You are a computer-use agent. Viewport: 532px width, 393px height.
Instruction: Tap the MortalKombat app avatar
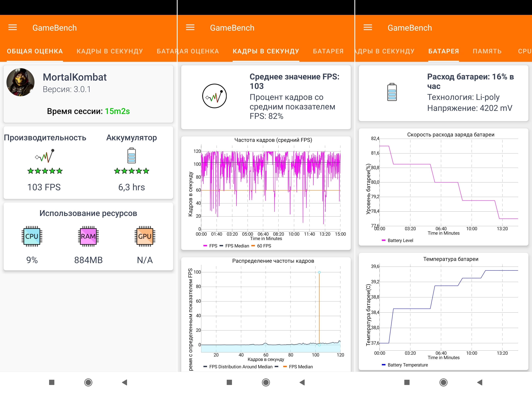[20, 82]
